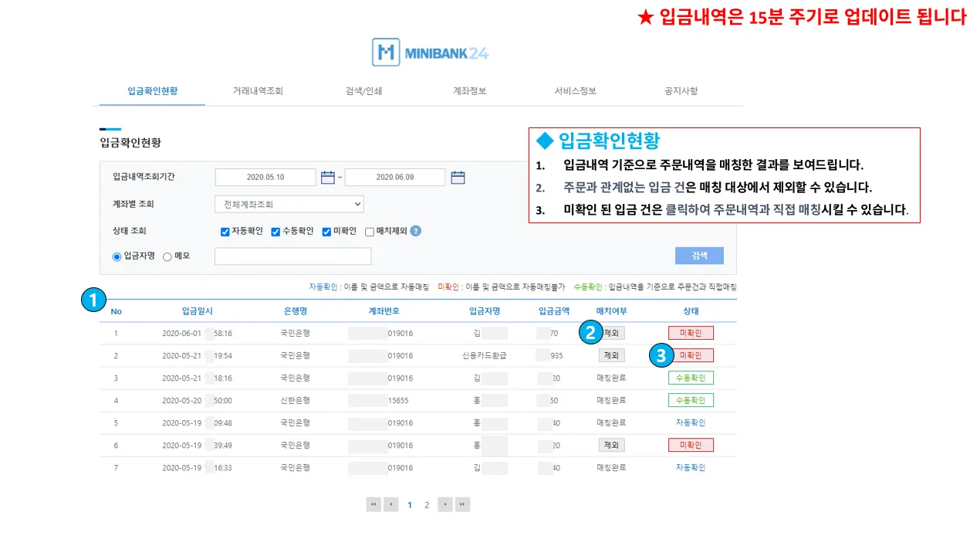The height and width of the screenshot is (546, 980).
Task: Click the help question mark next to 매치제외
Action: 416,231
